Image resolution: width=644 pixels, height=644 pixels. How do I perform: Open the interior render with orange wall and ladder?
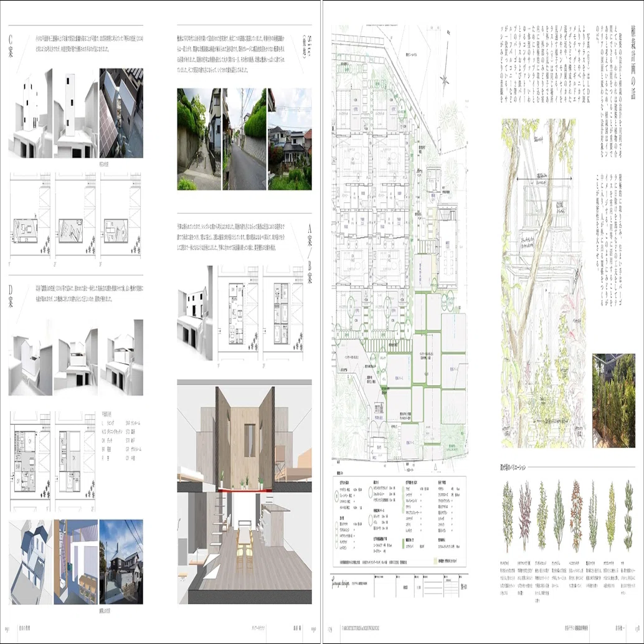(x=75, y=562)
